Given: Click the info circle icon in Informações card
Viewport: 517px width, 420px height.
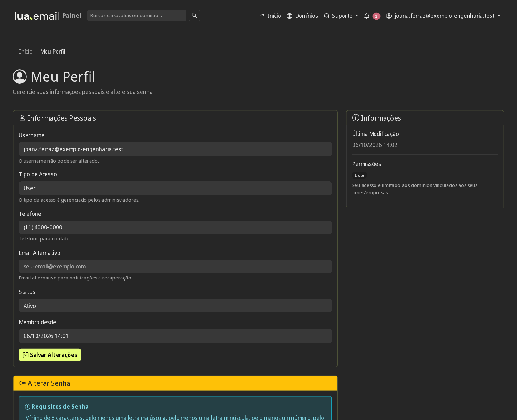Looking at the screenshot, I should (x=356, y=118).
